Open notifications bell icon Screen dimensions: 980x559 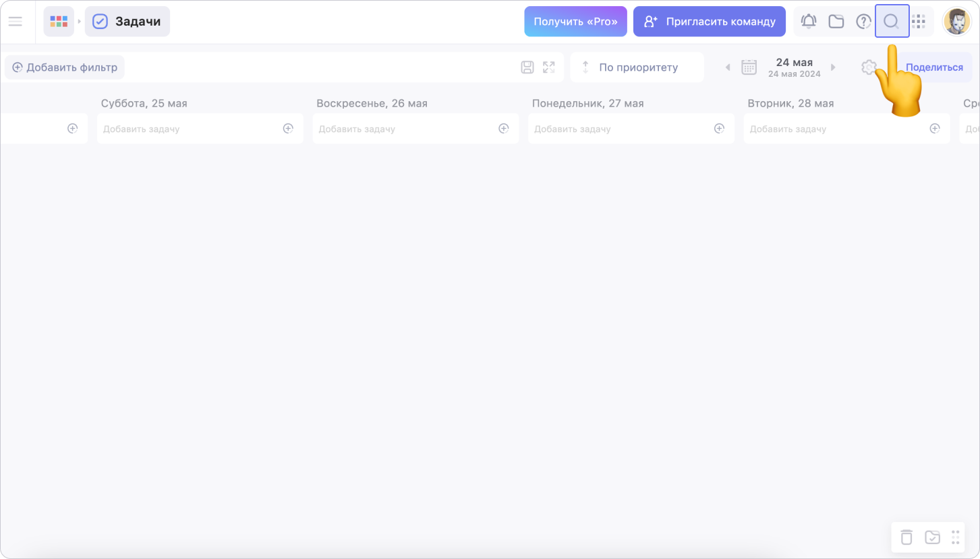[808, 22]
